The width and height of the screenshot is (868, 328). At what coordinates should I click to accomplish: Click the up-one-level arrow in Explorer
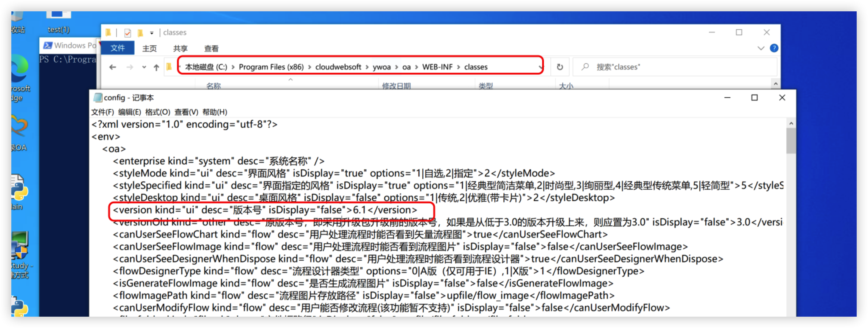pyautogui.click(x=156, y=67)
